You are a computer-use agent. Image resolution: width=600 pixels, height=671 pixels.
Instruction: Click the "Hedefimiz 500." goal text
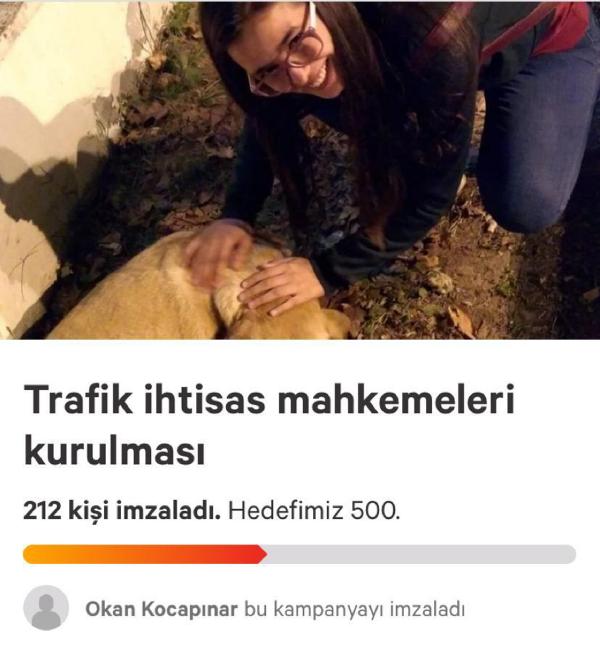(314, 510)
